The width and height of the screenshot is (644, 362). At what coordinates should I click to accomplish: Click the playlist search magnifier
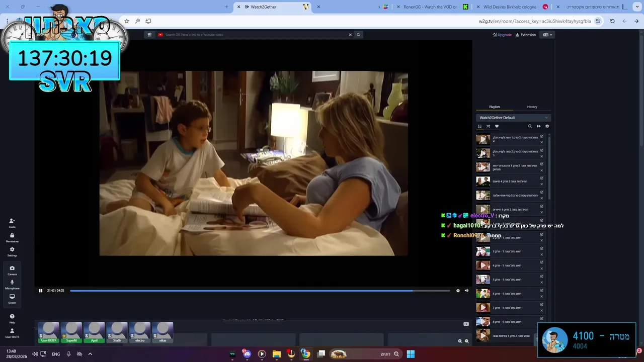coord(530,126)
